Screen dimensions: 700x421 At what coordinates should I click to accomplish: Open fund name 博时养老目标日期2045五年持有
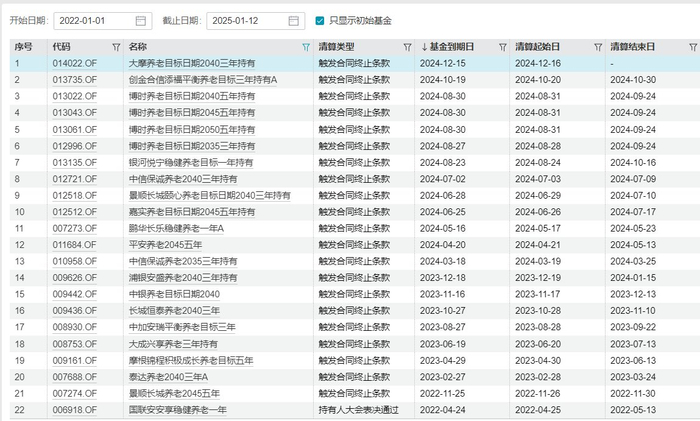coord(192,113)
